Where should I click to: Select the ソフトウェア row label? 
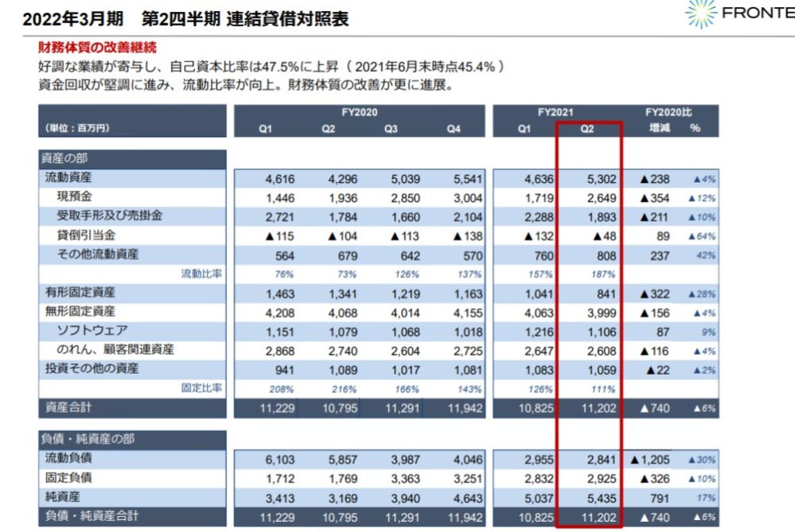click(92, 330)
